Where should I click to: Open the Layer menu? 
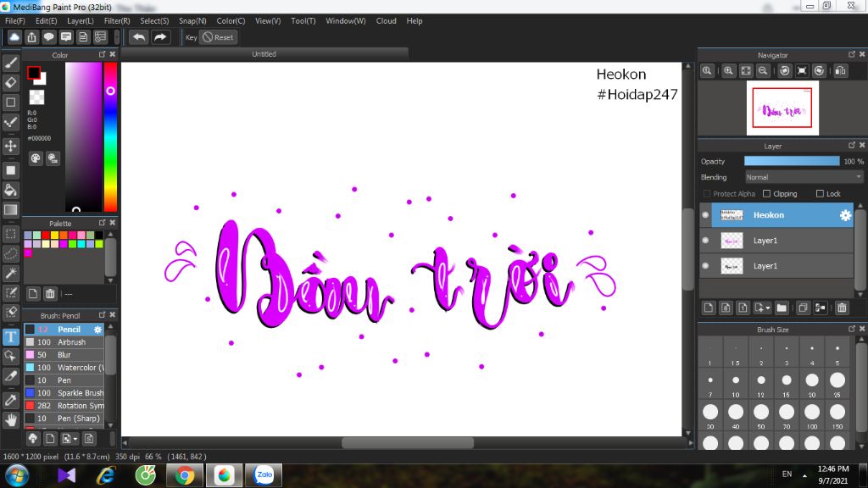81,21
